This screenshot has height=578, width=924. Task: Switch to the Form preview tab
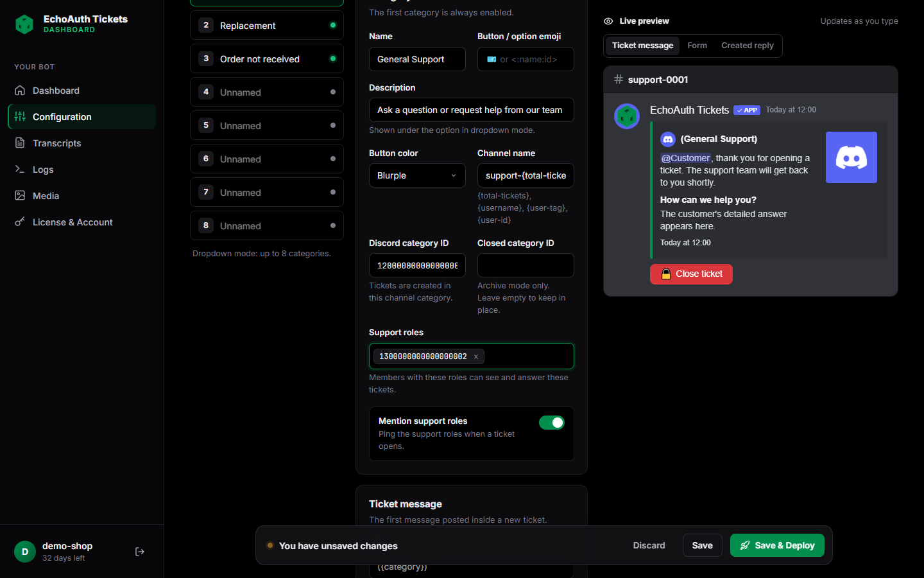click(x=697, y=46)
